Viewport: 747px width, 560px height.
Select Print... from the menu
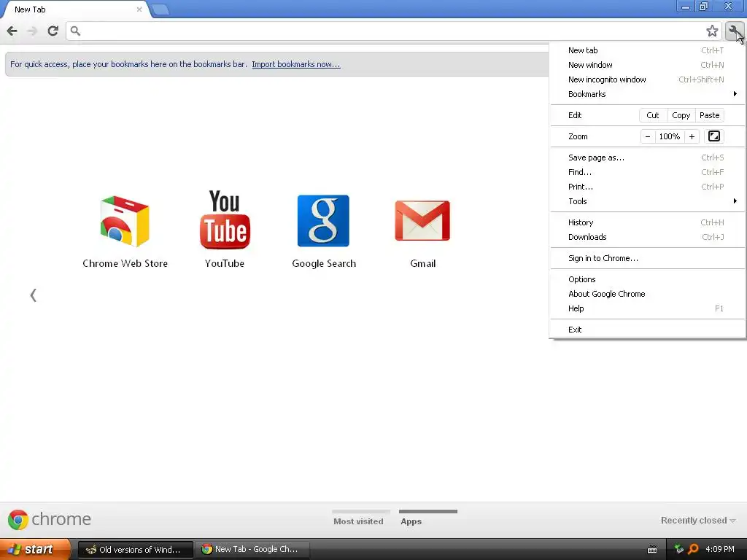point(648,187)
